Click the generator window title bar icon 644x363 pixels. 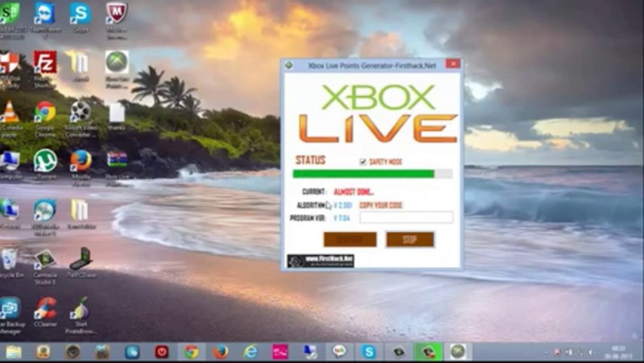[289, 65]
